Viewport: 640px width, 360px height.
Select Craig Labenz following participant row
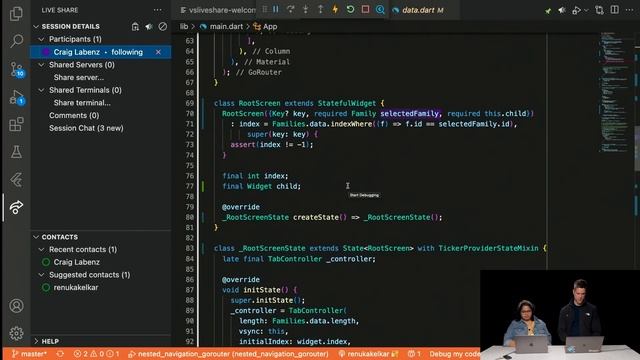[x=101, y=52]
